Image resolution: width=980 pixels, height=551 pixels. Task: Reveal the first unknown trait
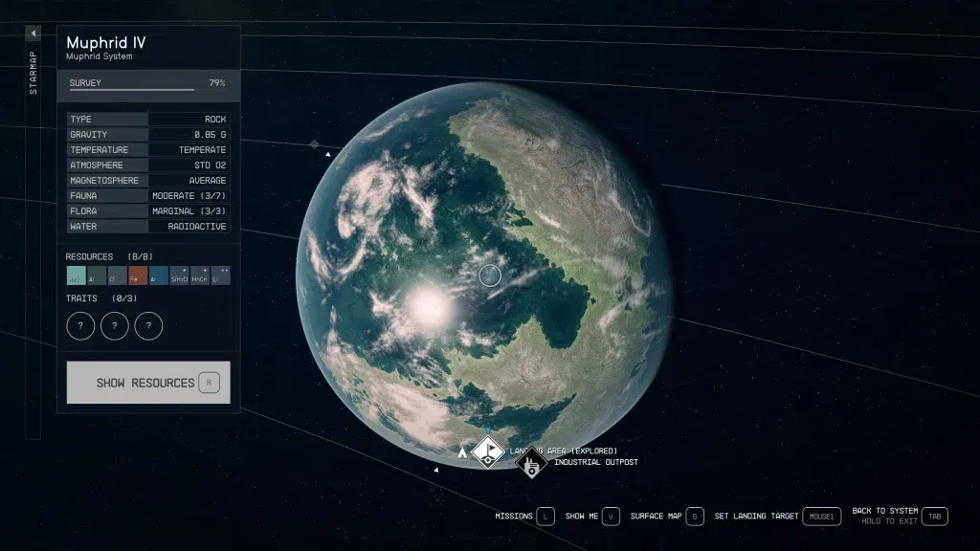click(x=80, y=325)
